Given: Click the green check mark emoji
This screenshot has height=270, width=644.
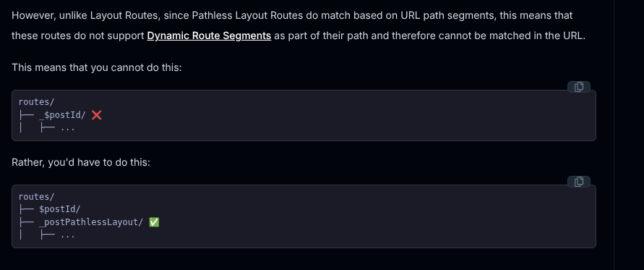Looking at the screenshot, I should [x=154, y=222].
